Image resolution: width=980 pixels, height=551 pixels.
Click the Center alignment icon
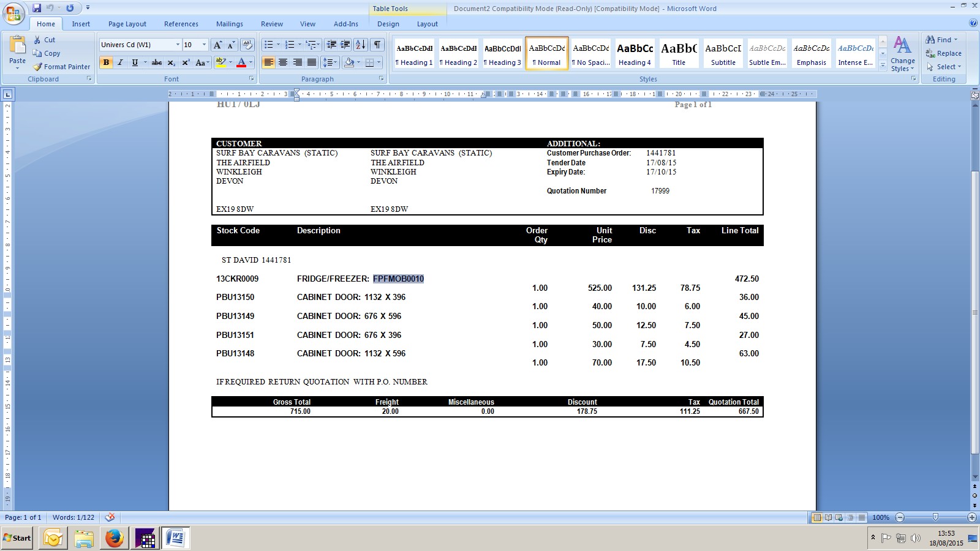[x=283, y=62]
